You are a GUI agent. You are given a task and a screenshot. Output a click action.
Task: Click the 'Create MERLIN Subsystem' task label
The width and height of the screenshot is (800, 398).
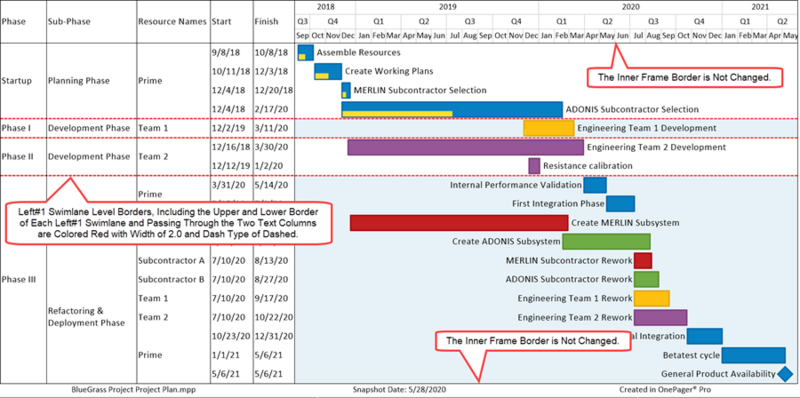coord(625,223)
